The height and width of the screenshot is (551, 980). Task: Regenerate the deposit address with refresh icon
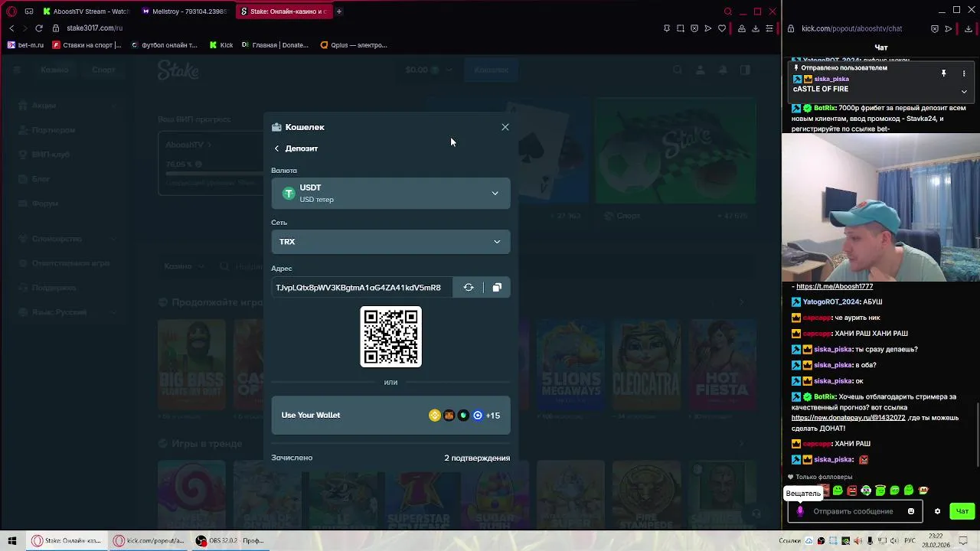(469, 288)
